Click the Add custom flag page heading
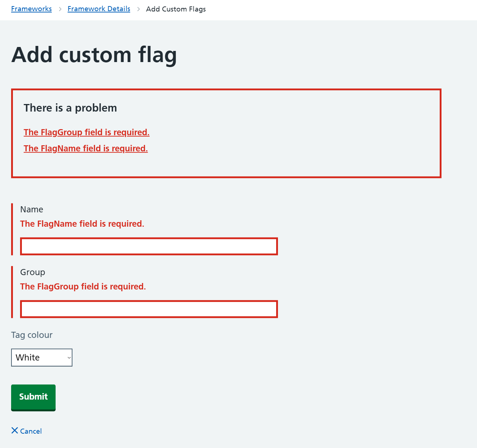The width and height of the screenshot is (477, 448). 94,55
